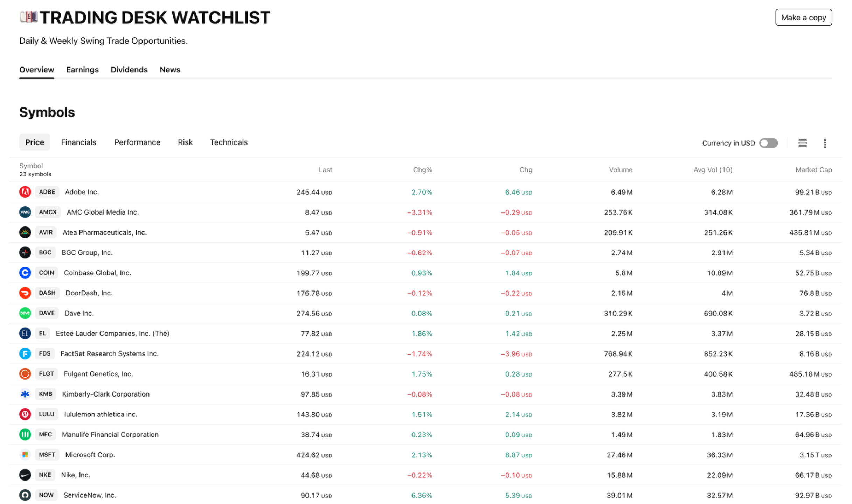
Task: Sort by the Market Cap column header
Action: click(813, 170)
